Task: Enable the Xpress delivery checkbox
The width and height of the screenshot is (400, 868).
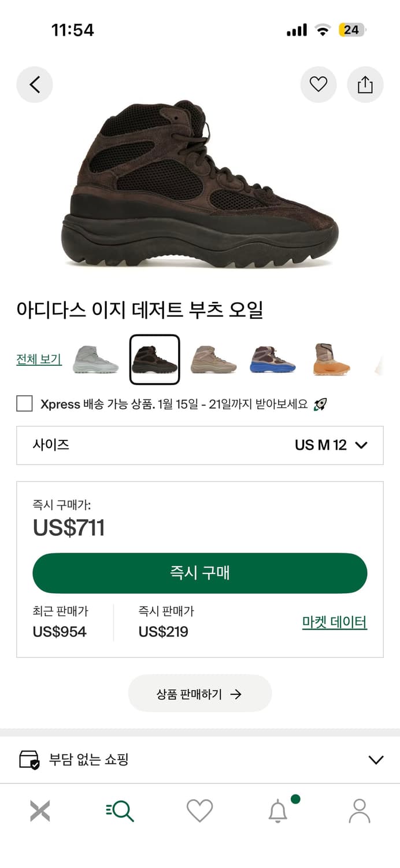Action: pyautogui.click(x=24, y=404)
